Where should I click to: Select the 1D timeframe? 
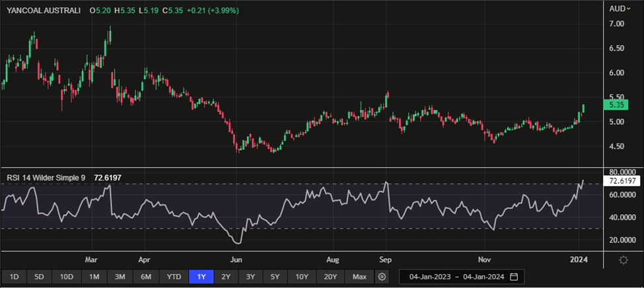tap(14, 277)
